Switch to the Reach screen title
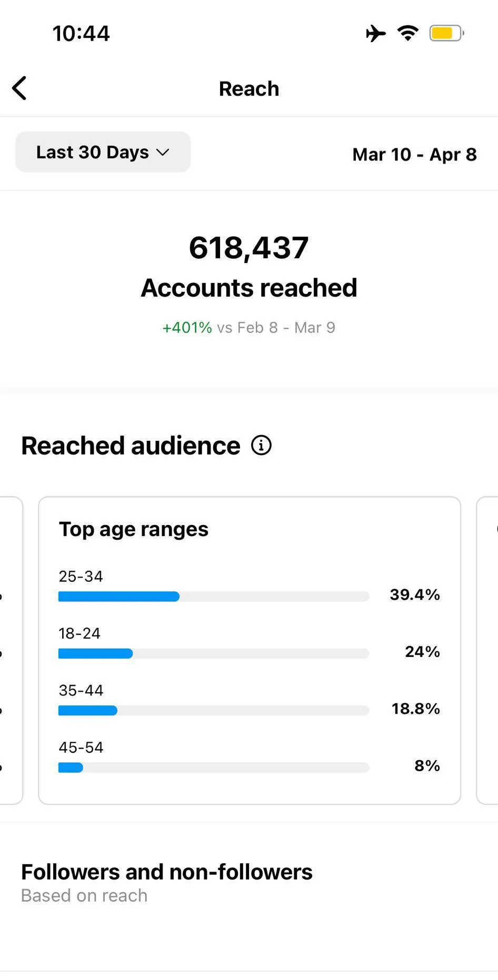The height and width of the screenshot is (980, 498). 248,88
